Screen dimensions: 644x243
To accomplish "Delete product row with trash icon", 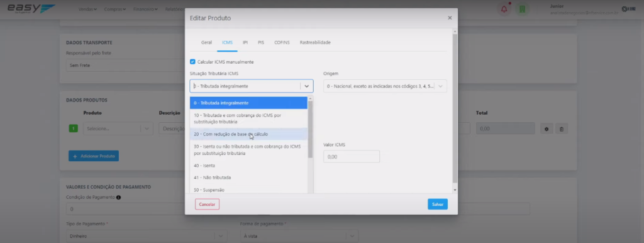I will [562, 128].
